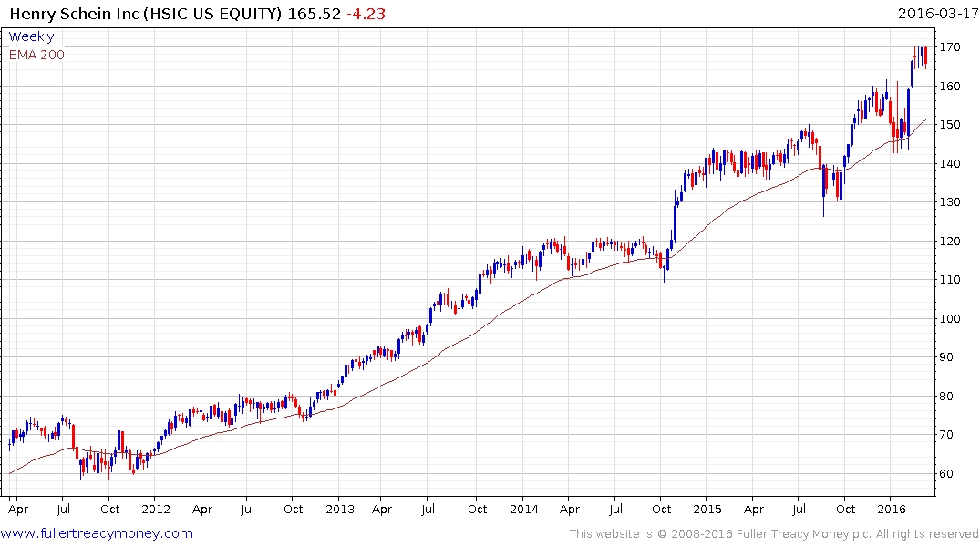Click the 110 price axis label
Image resolution: width=980 pixels, height=547 pixels.
pyautogui.click(x=950, y=280)
